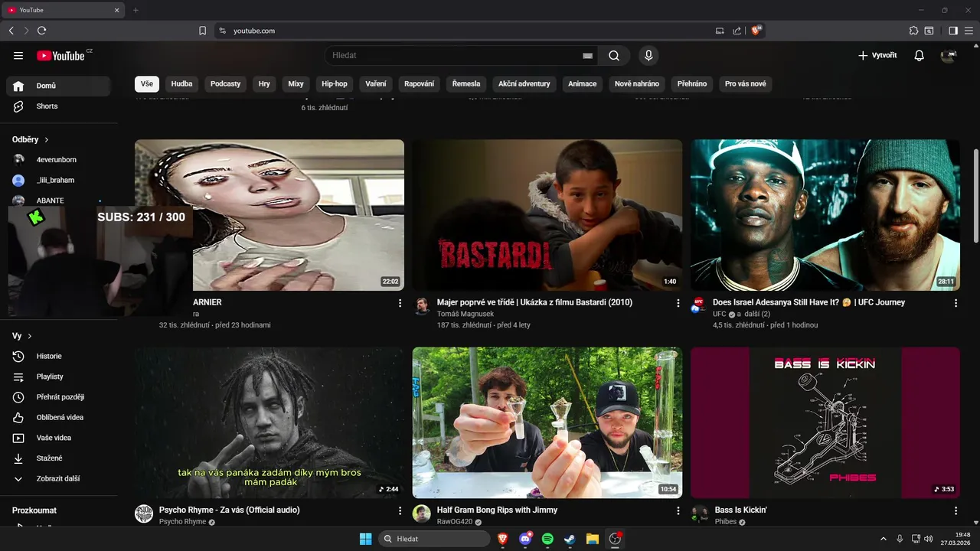
Task: Select the Hip-hop filter chip
Action: [x=335, y=83]
